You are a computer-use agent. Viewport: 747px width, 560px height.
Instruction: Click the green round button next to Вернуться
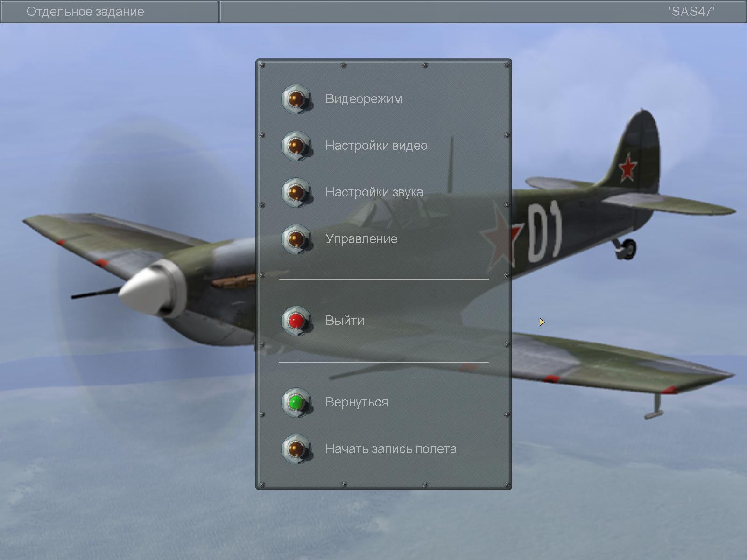(296, 402)
